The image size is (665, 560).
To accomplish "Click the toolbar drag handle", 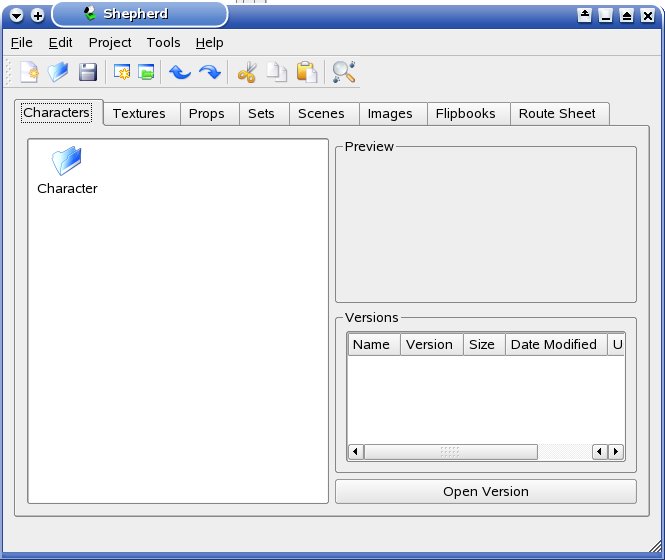I will point(9,72).
